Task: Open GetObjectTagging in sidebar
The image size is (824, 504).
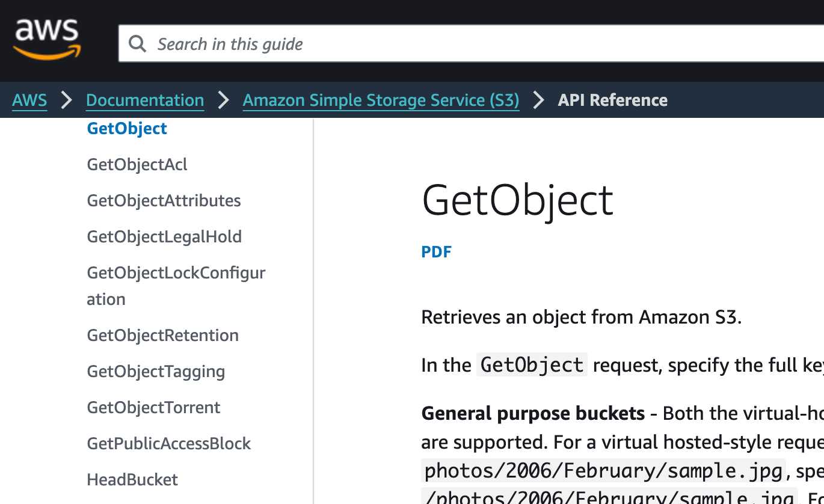Action: pos(156,371)
